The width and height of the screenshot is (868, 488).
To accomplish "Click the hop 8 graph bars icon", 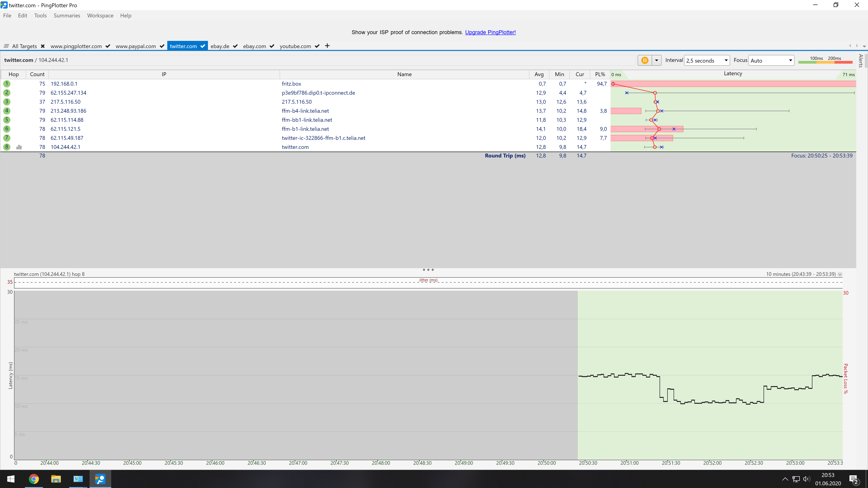I will [19, 147].
